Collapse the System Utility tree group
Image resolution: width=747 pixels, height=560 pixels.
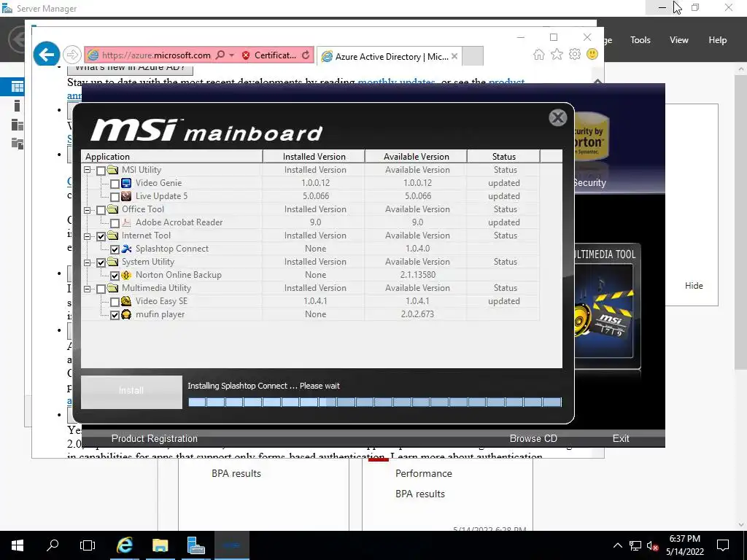(x=88, y=262)
